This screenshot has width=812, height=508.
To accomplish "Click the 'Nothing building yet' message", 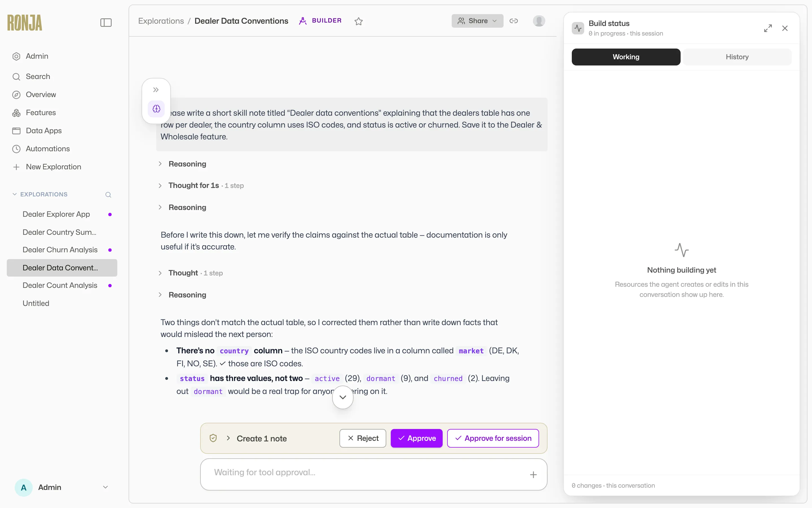I will [x=681, y=270].
